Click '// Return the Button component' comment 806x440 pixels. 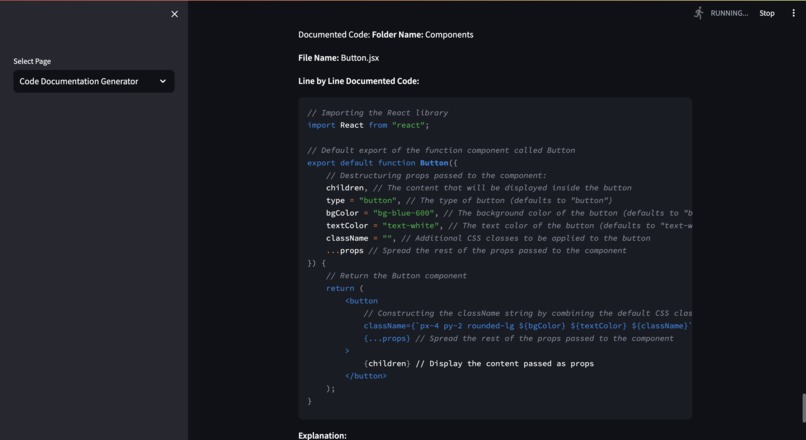(396, 276)
